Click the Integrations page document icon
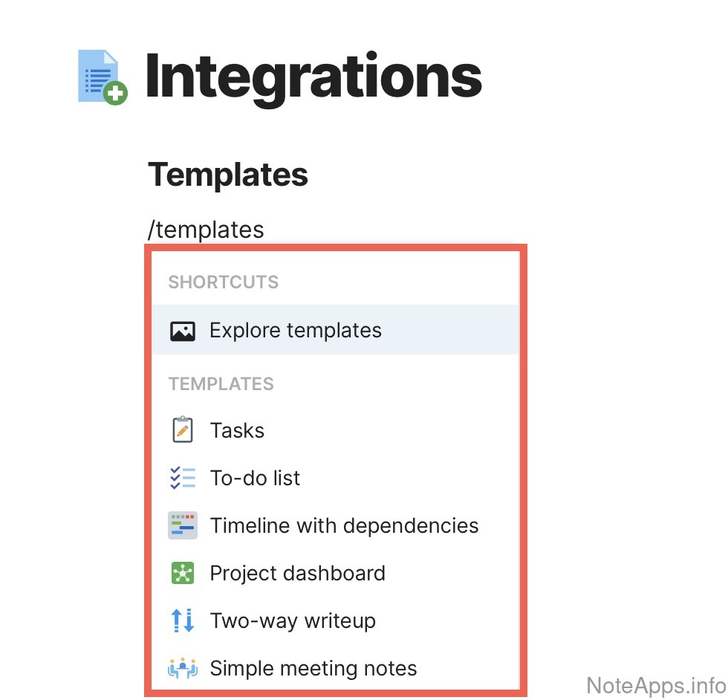Screen dimensions: 728x700 pyautogui.click(x=102, y=77)
